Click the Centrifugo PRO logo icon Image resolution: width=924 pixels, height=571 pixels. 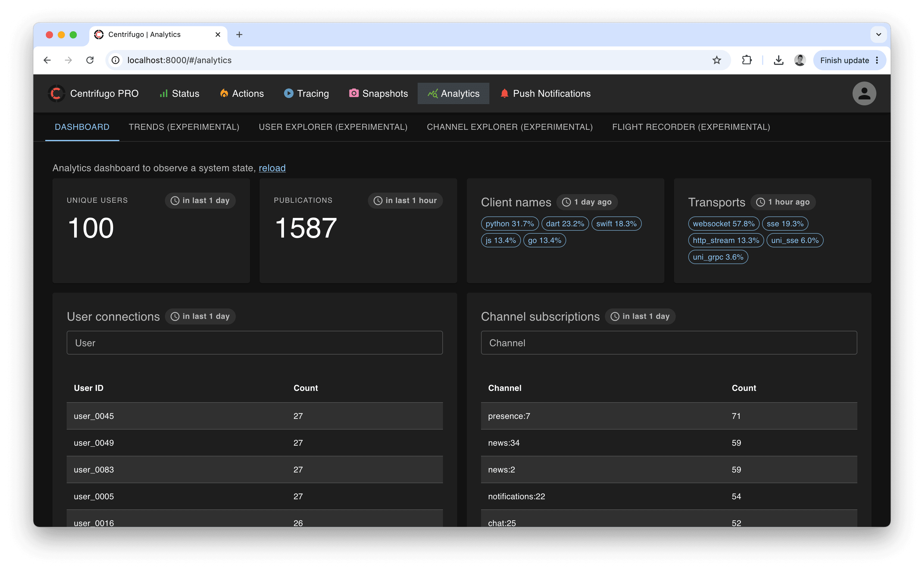[x=56, y=93]
